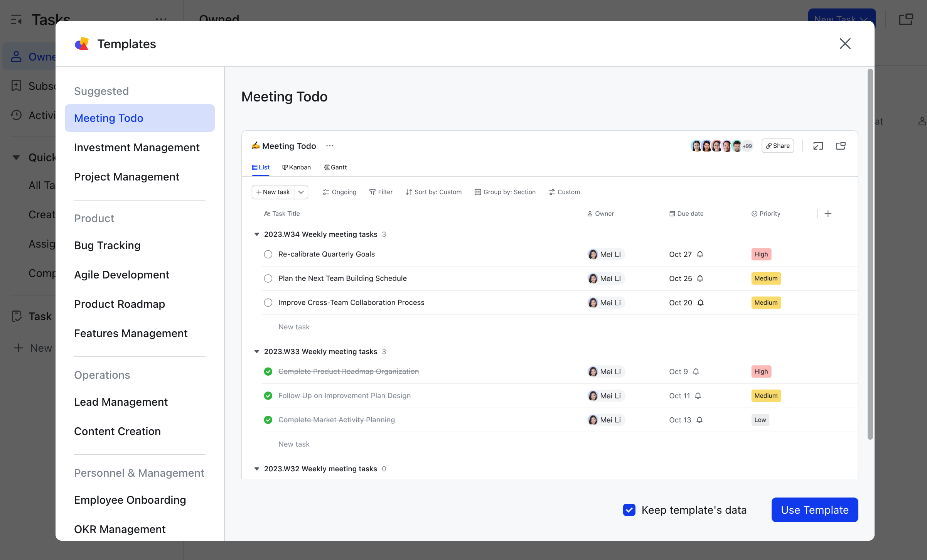Click the + New task button

point(273,192)
